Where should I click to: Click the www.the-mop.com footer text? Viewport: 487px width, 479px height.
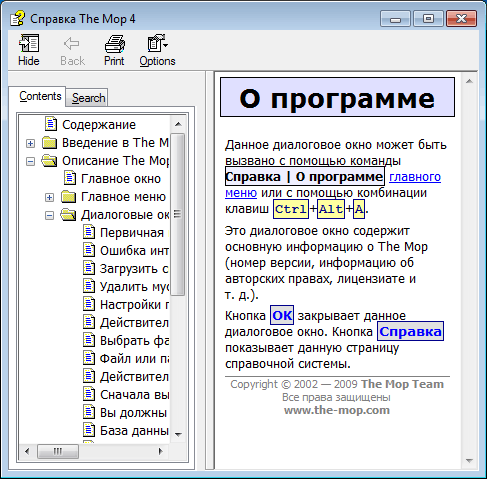pos(337,410)
